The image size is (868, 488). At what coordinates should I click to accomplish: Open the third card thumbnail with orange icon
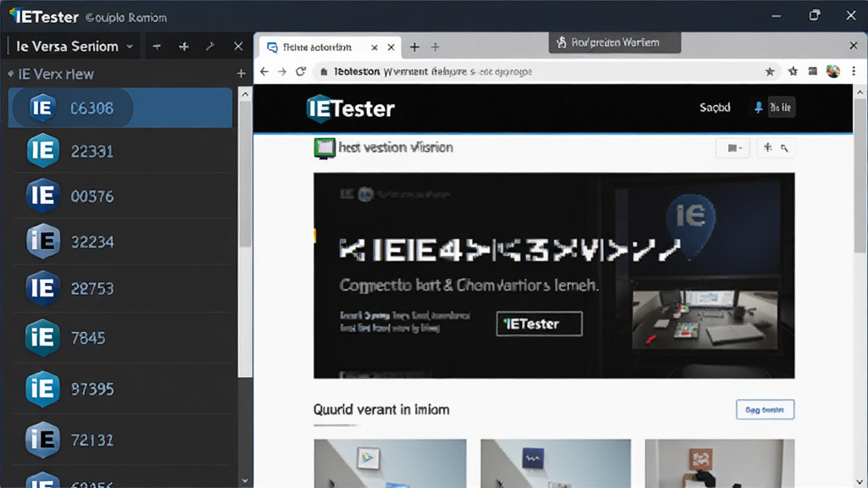720,463
